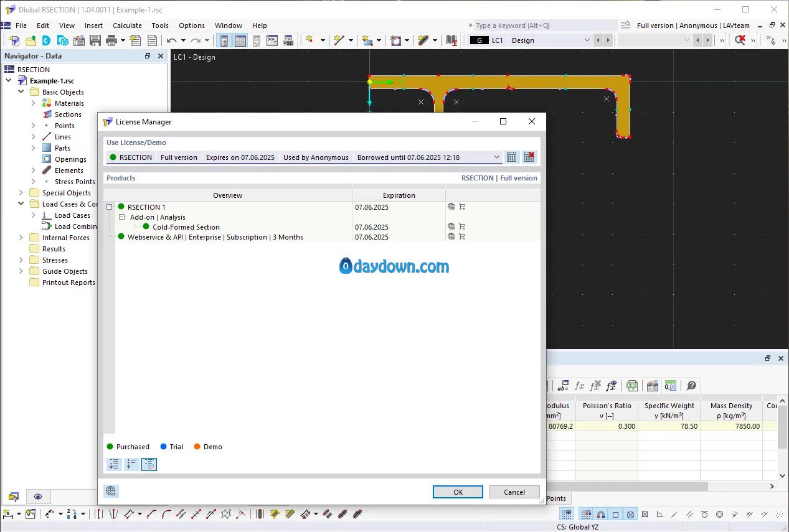Expand the Materials tree node in Navigator
The width and height of the screenshot is (789, 532).
click(x=34, y=103)
